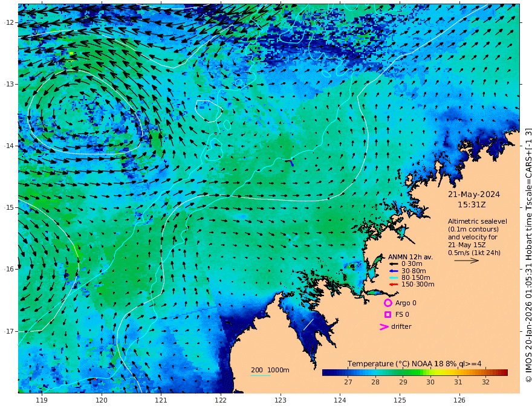The image size is (532, 411).
Task: Click the red 150-300m arrow legend icon
Action: point(393,285)
